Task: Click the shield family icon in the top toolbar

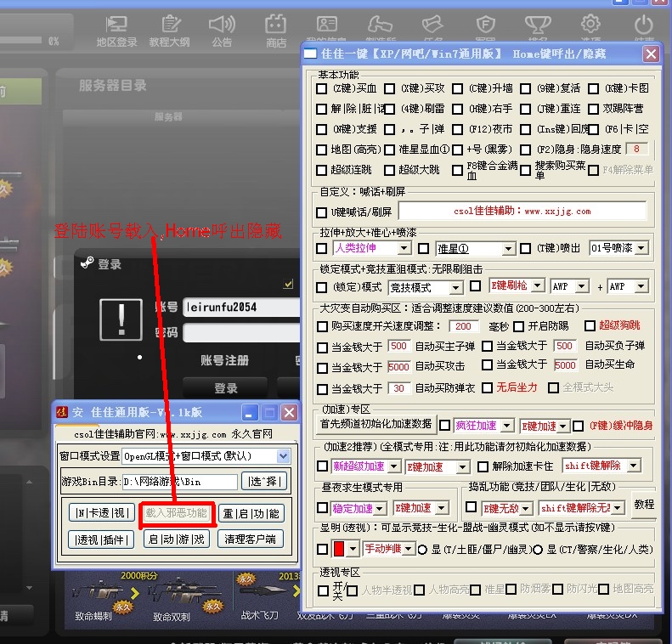Action: [x=486, y=25]
